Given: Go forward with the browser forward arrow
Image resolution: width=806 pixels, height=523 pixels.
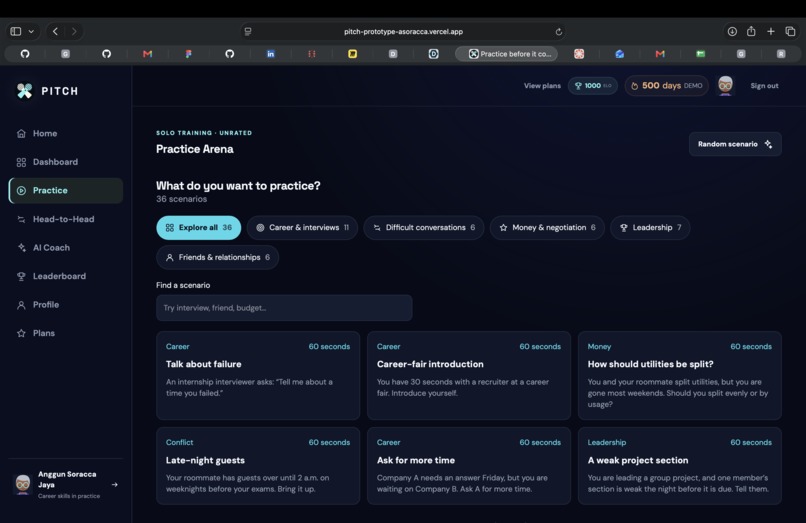Looking at the screenshot, I should (x=74, y=31).
